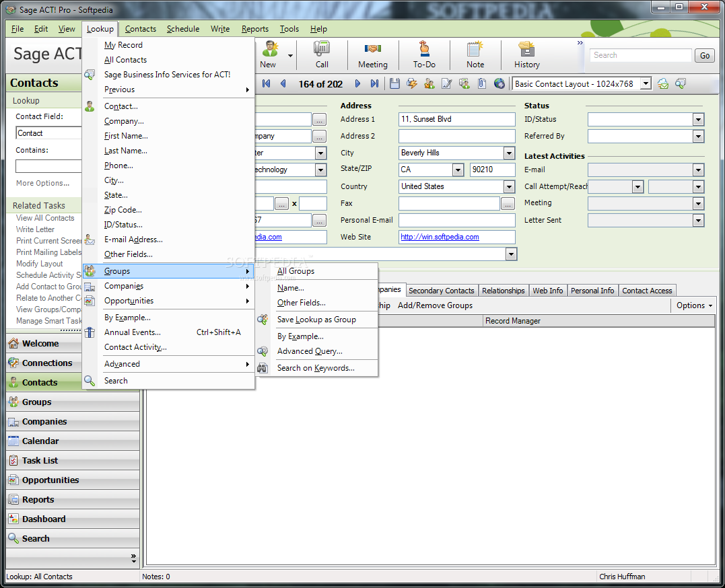The height and width of the screenshot is (588, 725).
Task: Open the Basic Contact Layout dropdown
Action: click(646, 83)
